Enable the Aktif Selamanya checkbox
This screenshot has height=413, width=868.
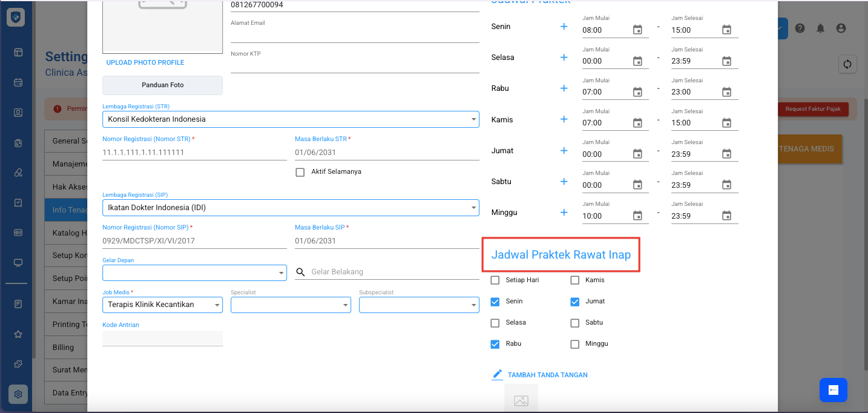300,172
